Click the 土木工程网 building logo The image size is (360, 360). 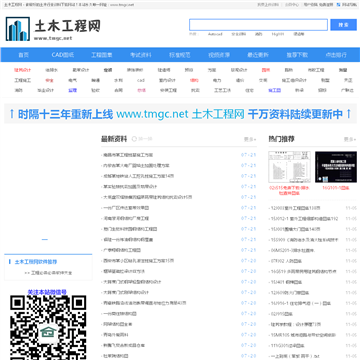[18, 29]
